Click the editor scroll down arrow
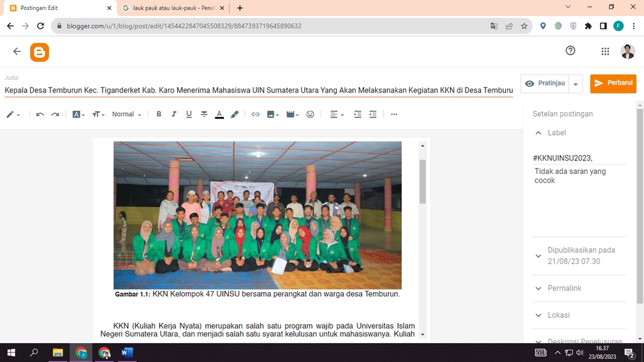The image size is (644, 362). pos(423,335)
